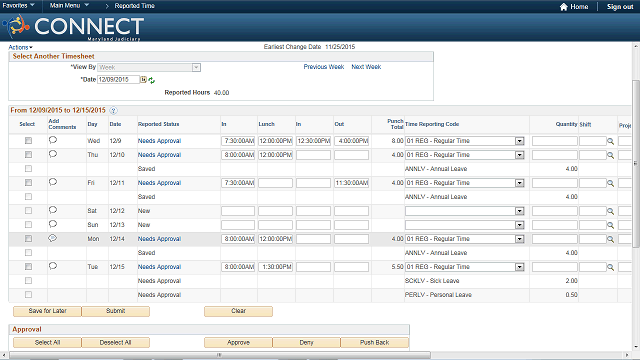This screenshot has width=640, height=360.
Task: Open the help icon next to date range
Action: [x=113, y=111]
